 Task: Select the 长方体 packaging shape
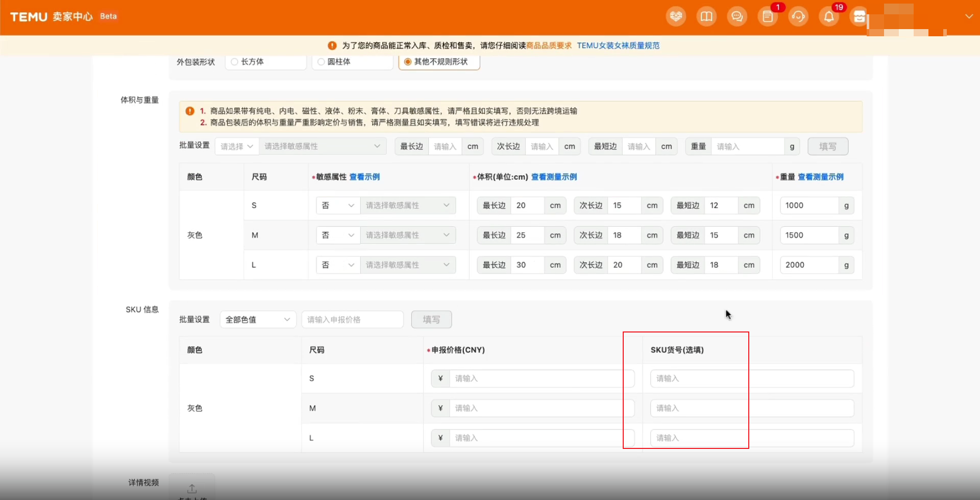click(x=235, y=62)
